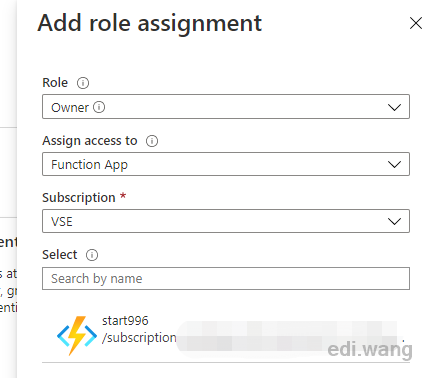
Task: Close the Add role assignment panel
Action: [x=416, y=23]
